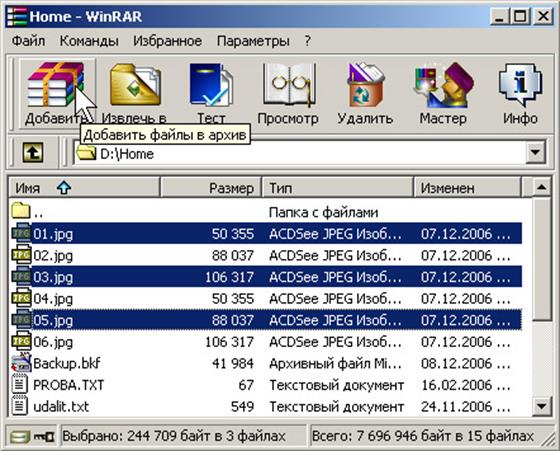
Task: Click the PROBA.TXT document icon
Action: (20, 385)
